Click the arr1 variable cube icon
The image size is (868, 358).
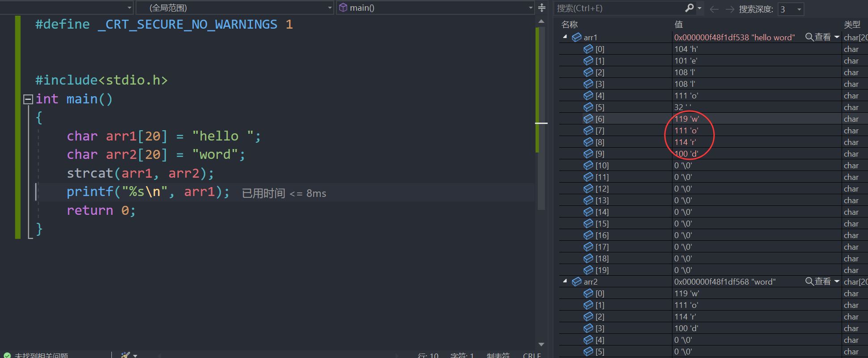coord(577,37)
